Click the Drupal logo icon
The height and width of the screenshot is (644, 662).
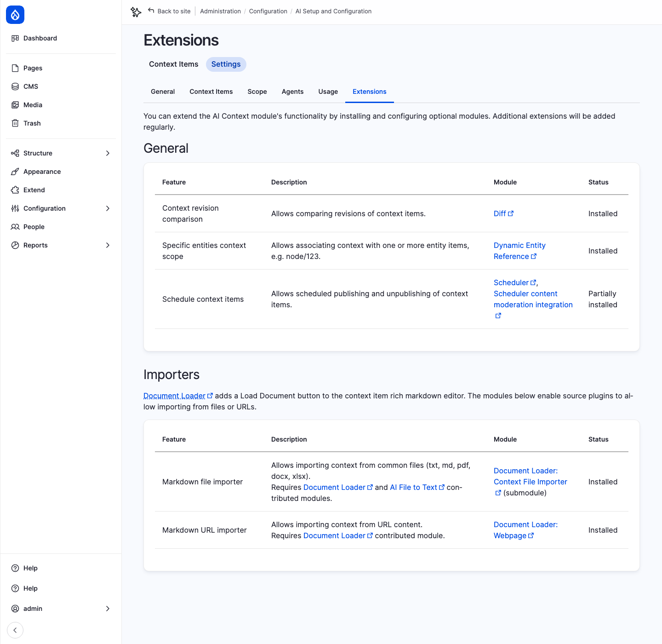(15, 15)
